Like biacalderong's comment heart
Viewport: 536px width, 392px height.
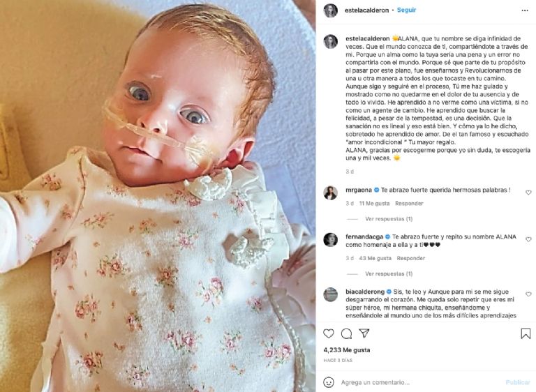click(x=528, y=294)
